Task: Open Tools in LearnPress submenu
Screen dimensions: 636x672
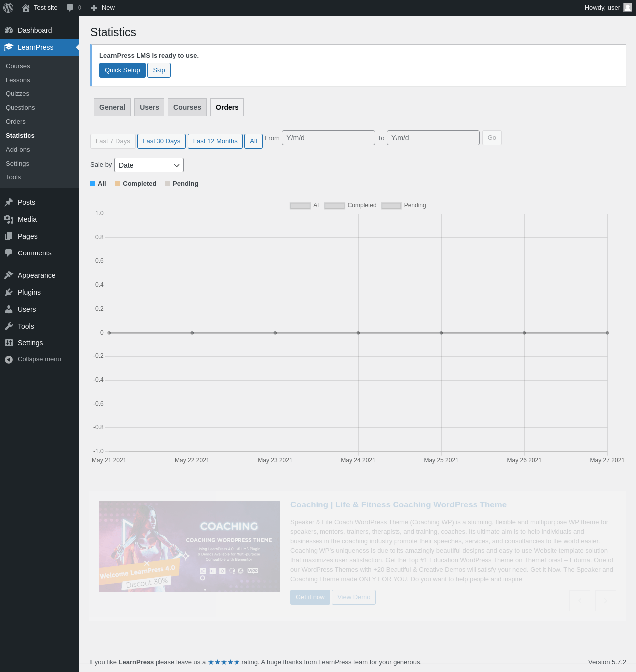Action: coord(13,177)
